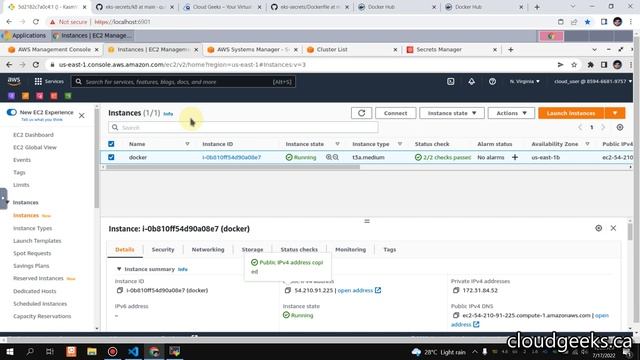The height and width of the screenshot is (360, 640).
Task: Open Chrome from the taskbar
Action: [x=154, y=351]
